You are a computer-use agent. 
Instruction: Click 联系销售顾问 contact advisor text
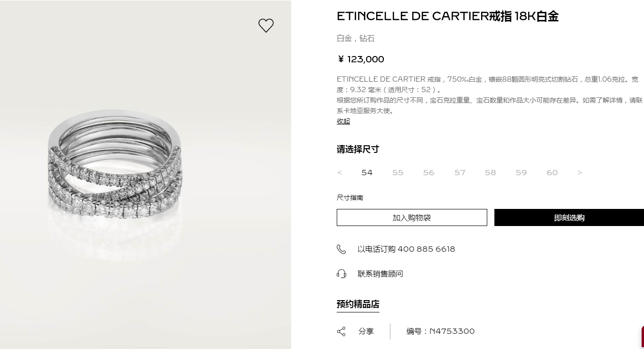tap(380, 274)
